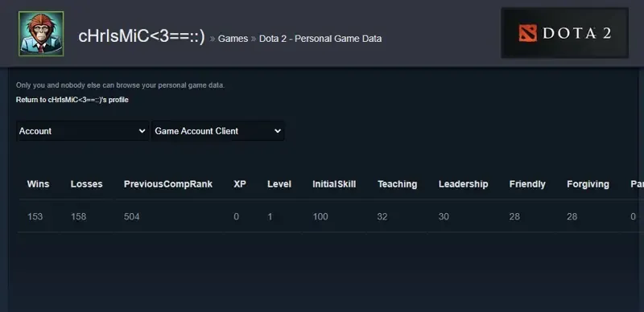This screenshot has height=312, width=644.
Task: Select the Teaching column header
Action: 397,184
